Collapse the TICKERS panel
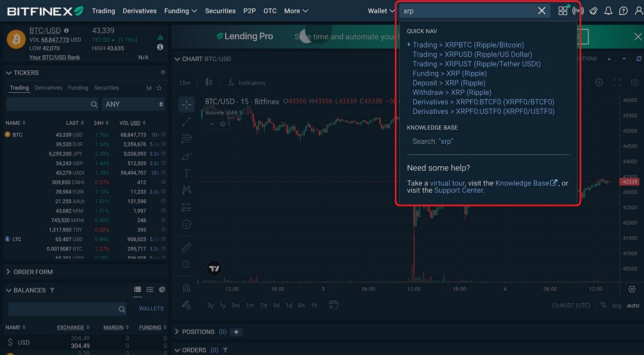 coord(8,73)
